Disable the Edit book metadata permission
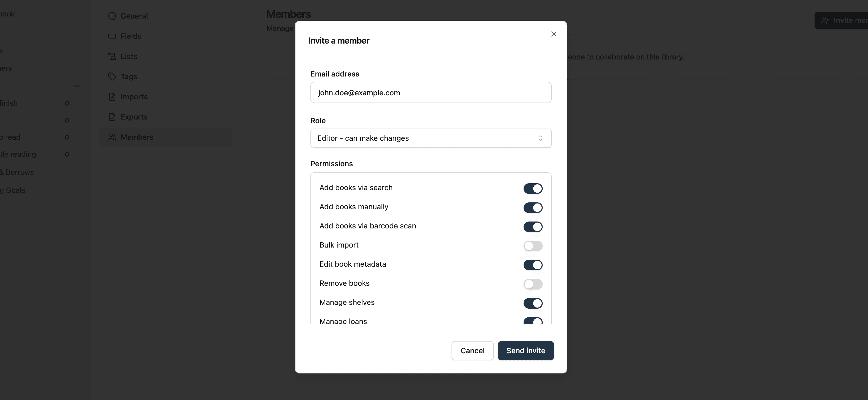868x400 pixels. (x=533, y=265)
